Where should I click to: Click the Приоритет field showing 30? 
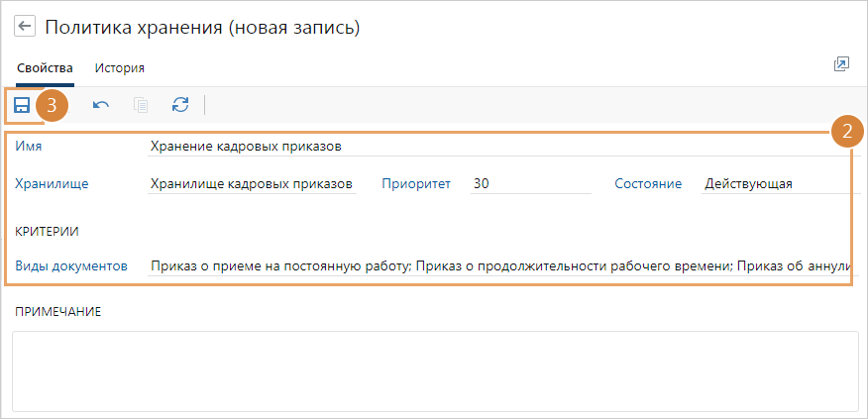tap(530, 183)
